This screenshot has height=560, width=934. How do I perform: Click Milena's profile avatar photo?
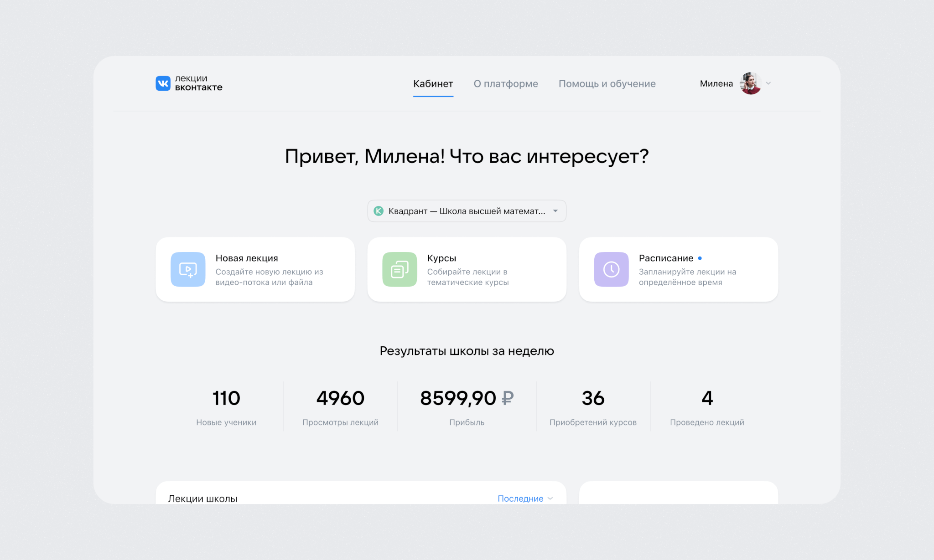[750, 83]
